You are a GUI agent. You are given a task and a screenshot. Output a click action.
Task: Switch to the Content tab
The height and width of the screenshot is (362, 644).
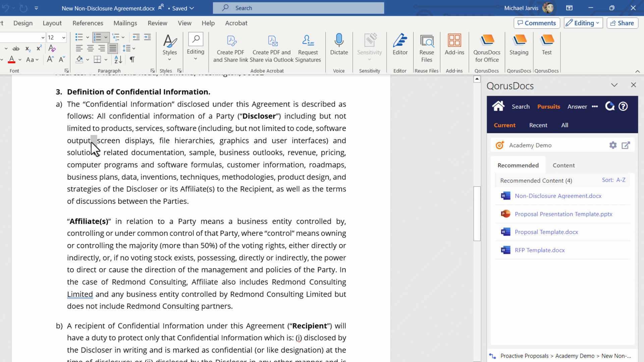563,165
